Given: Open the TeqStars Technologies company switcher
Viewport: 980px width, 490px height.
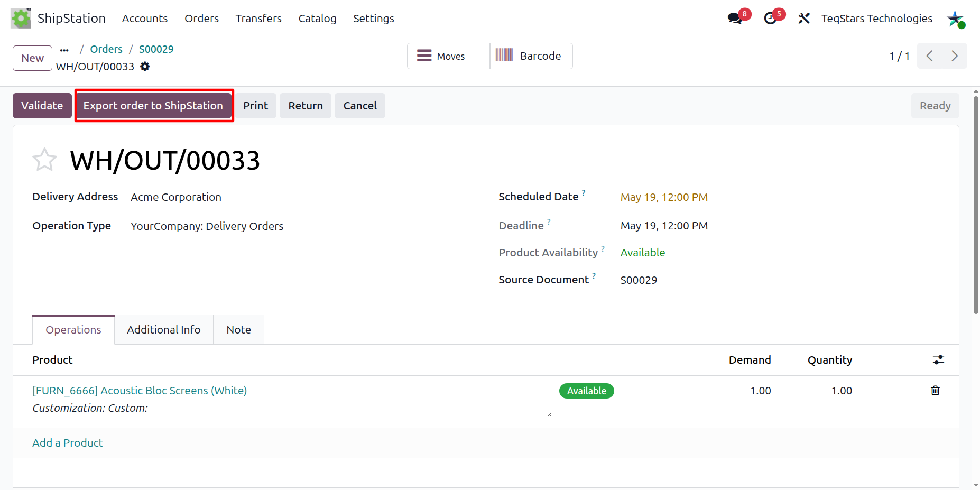Looking at the screenshot, I should (x=876, y=19).
